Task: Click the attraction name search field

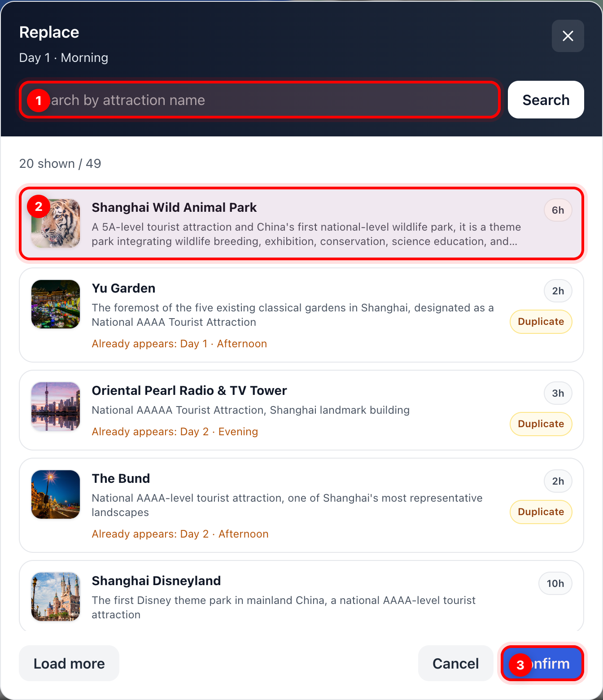Action: point(260,100)
